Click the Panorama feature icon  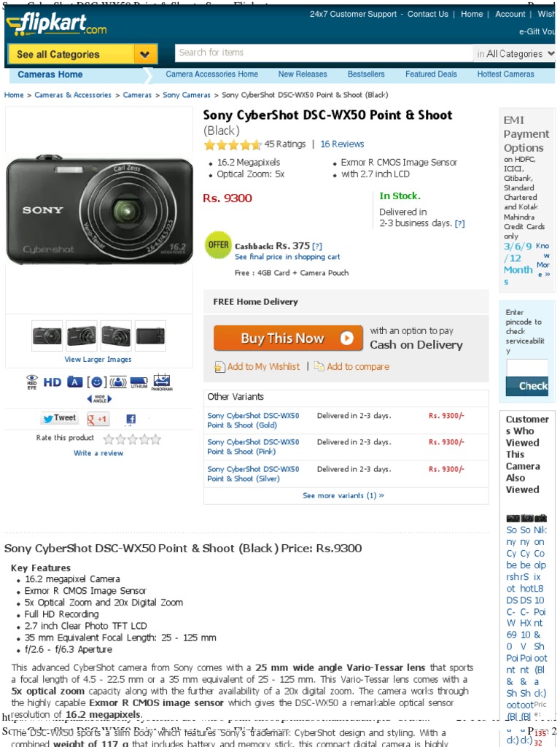[x=161, y=382]
